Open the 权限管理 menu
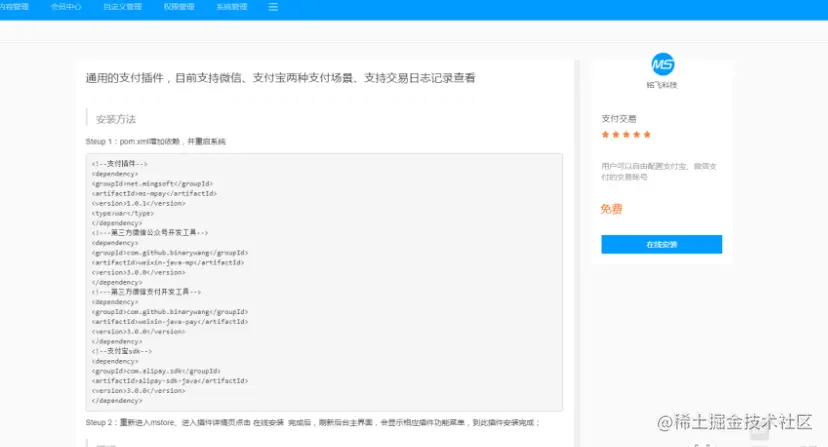 (x=179, y=7)
